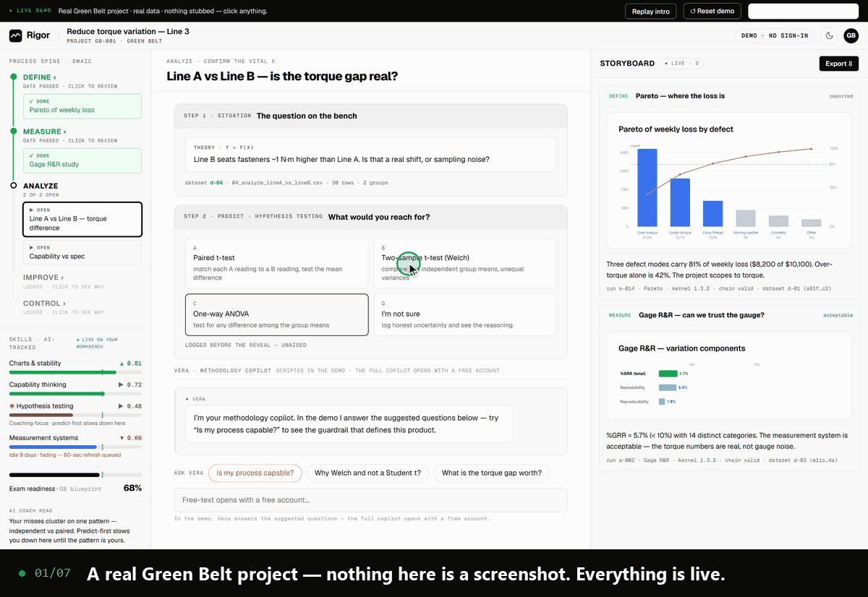This screenshot has height=597, width=868.
Task: Click the Measurement systems down-trend indicator
Action: [122, 438]
